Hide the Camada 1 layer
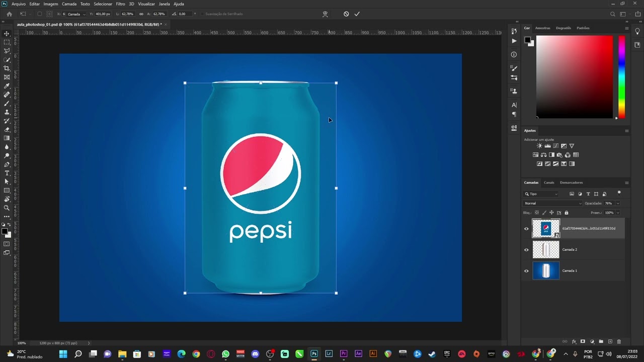The image size is (644, 362). pyautogui.click(x=526, y=271)
